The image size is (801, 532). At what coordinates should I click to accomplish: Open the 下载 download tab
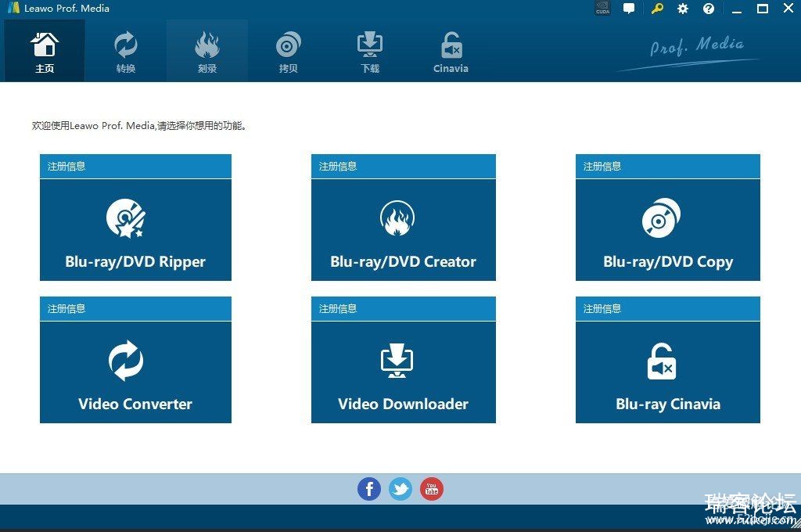coord(370,51)
